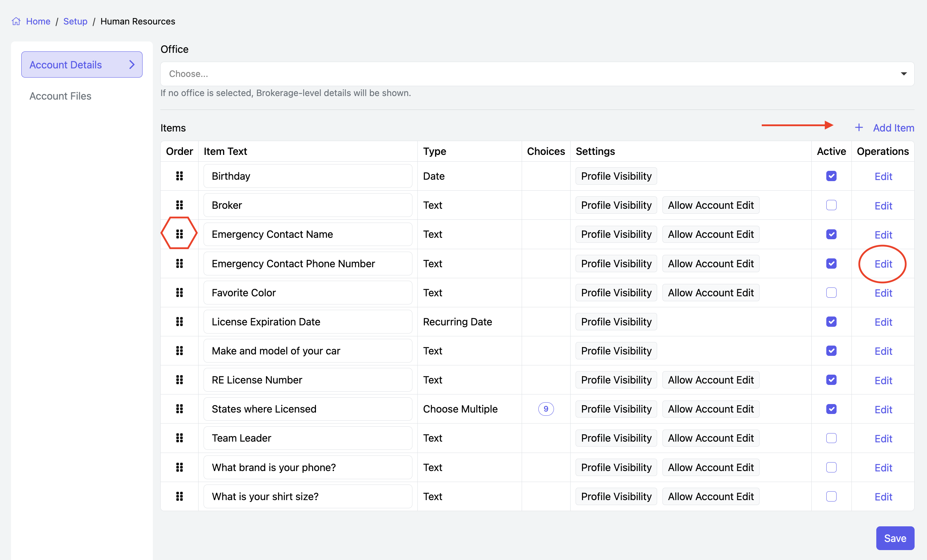
Task: Click the home icon in breadcrumb
Action: (16, 21)
